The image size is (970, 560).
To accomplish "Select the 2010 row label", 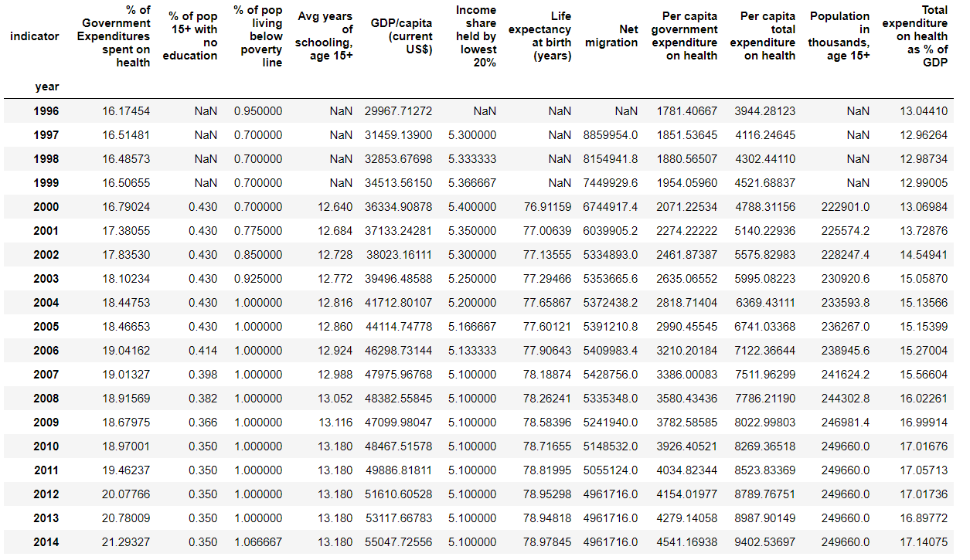I will pos(46,446).
